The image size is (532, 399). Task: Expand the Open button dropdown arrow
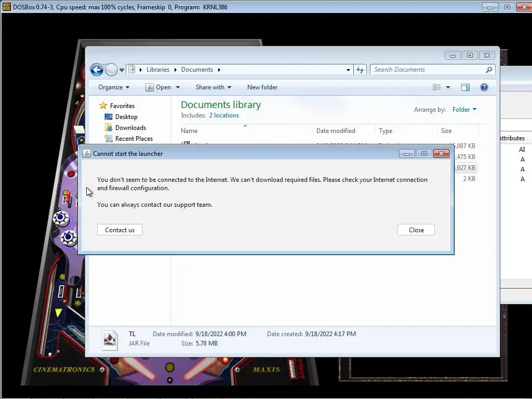(178, 87)
